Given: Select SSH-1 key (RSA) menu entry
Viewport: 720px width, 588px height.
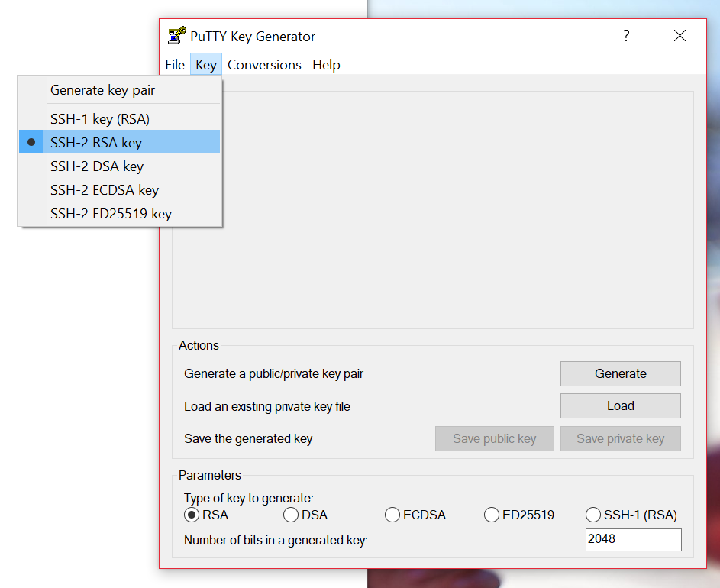Looking at the screenshot, I should (x=119, y=119).
